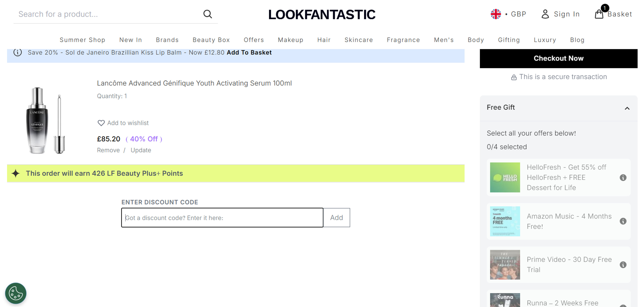Collapse the Free Gift section
The image size is (644, 307).
pyautogui.click(x=627, y=108)
